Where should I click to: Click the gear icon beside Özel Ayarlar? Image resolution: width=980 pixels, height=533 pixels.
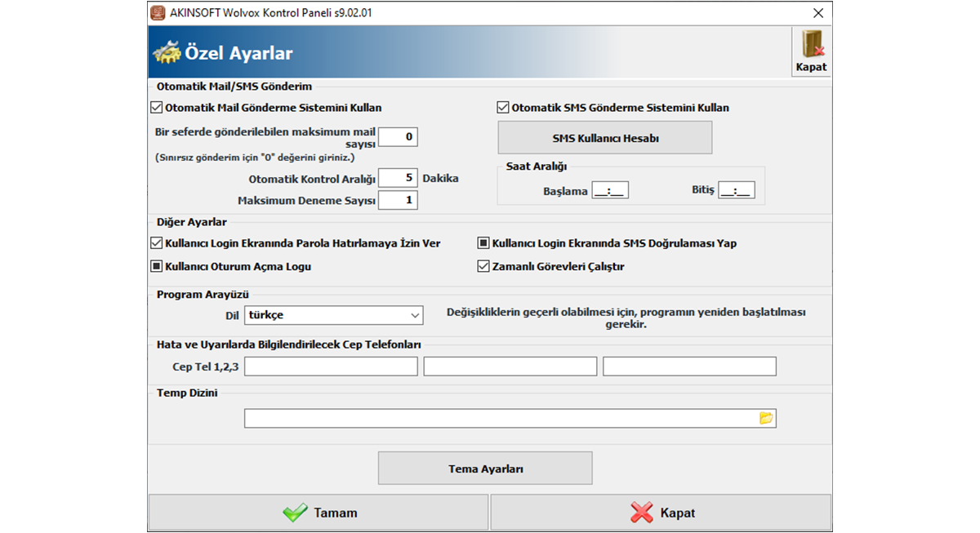tap(167, 54)
